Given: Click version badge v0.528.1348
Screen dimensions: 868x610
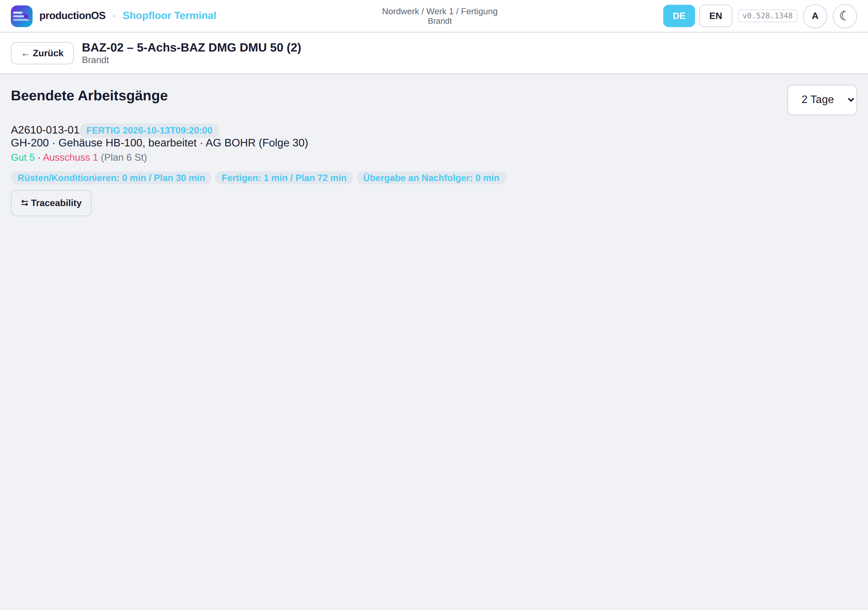Looking at the screenshot, I should (767, 16).
